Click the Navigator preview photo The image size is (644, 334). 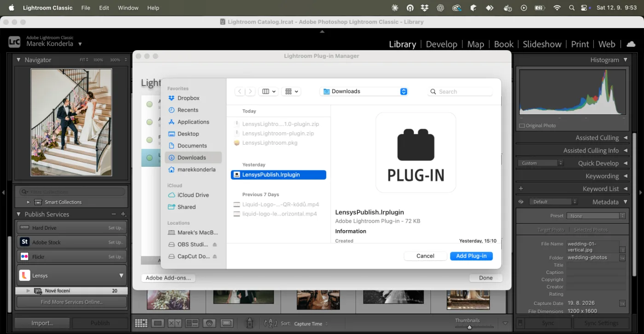point(71,123)
